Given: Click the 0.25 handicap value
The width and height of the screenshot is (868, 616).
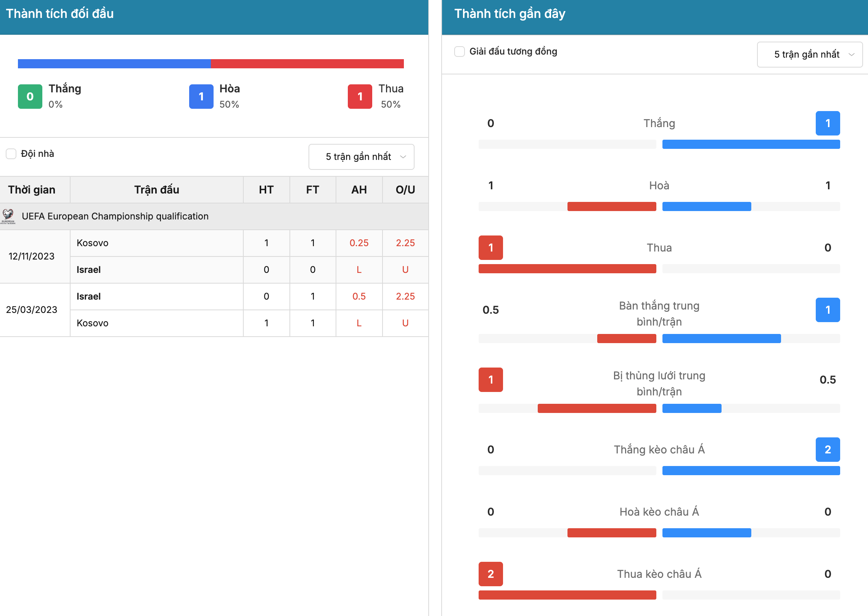Looking at the screenshot, I should pos(359,243).
